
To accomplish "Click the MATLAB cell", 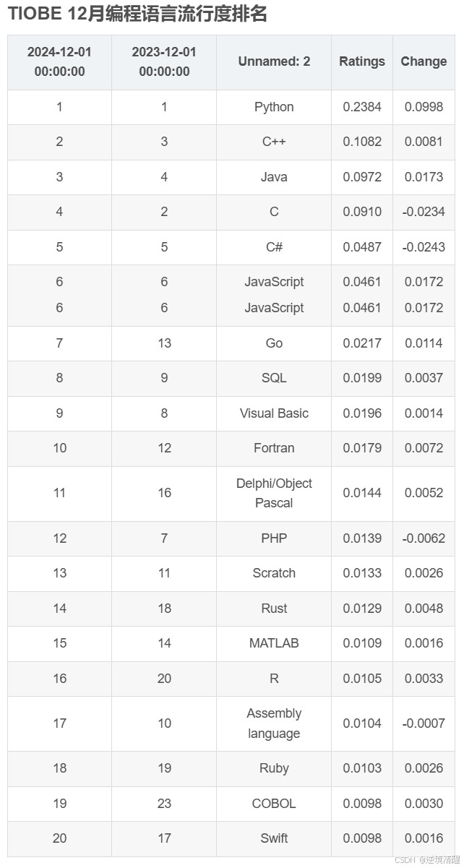I will (x=274, y=643).
